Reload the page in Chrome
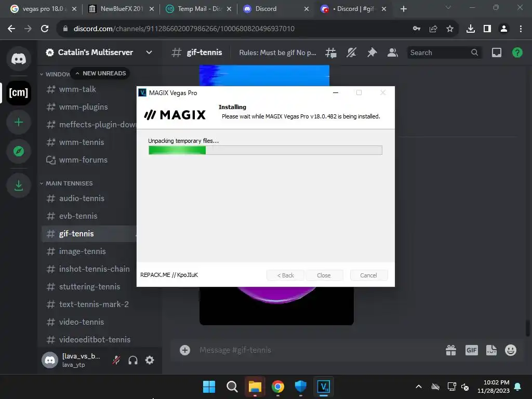Screen dimensions: 532x399 coord(45,29)
